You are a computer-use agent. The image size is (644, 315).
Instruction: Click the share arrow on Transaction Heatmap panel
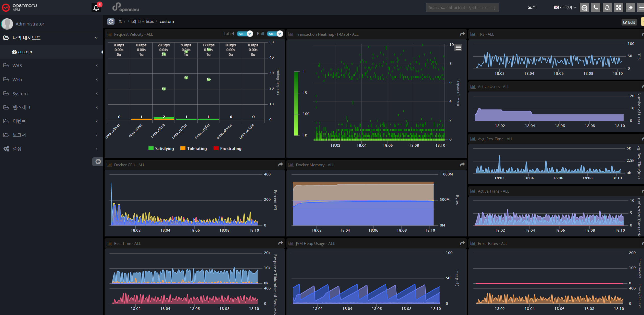pos(462,34)
